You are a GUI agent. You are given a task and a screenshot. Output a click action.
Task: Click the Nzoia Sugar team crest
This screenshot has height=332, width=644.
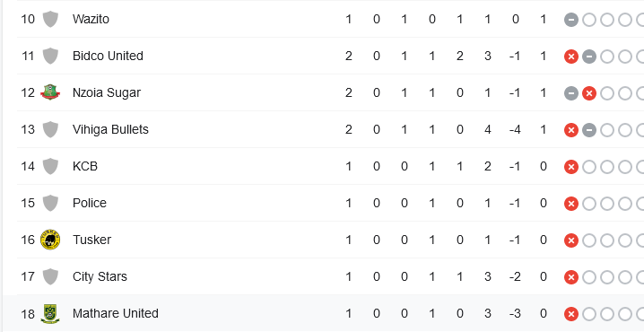(50, 92)
